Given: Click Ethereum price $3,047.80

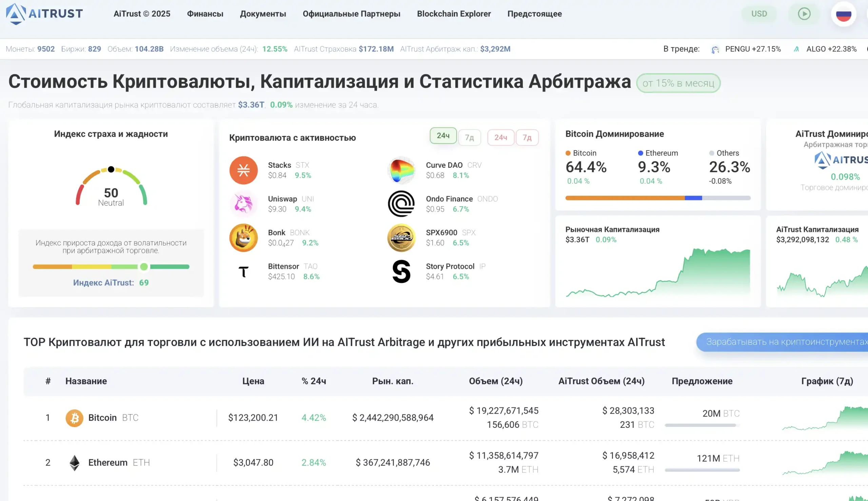Looking at the screenshot, I should pyautogui.click(x=253, y=463).
